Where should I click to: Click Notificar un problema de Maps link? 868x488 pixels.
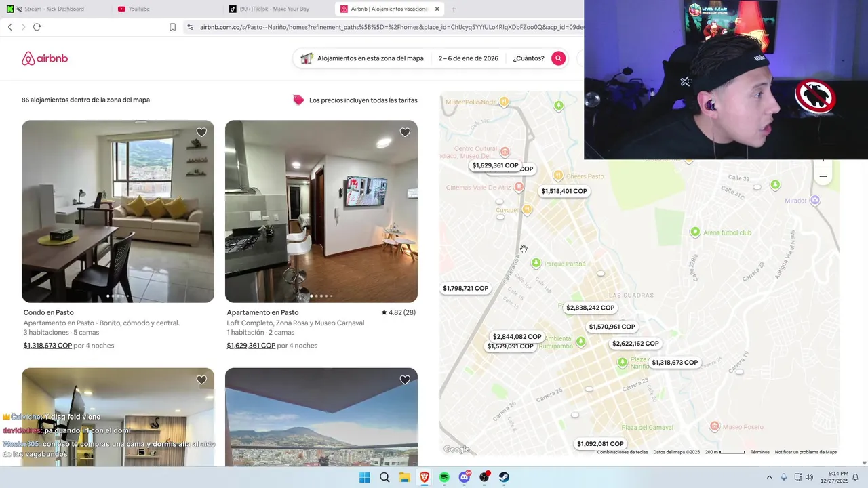click(x=806, y=452)
